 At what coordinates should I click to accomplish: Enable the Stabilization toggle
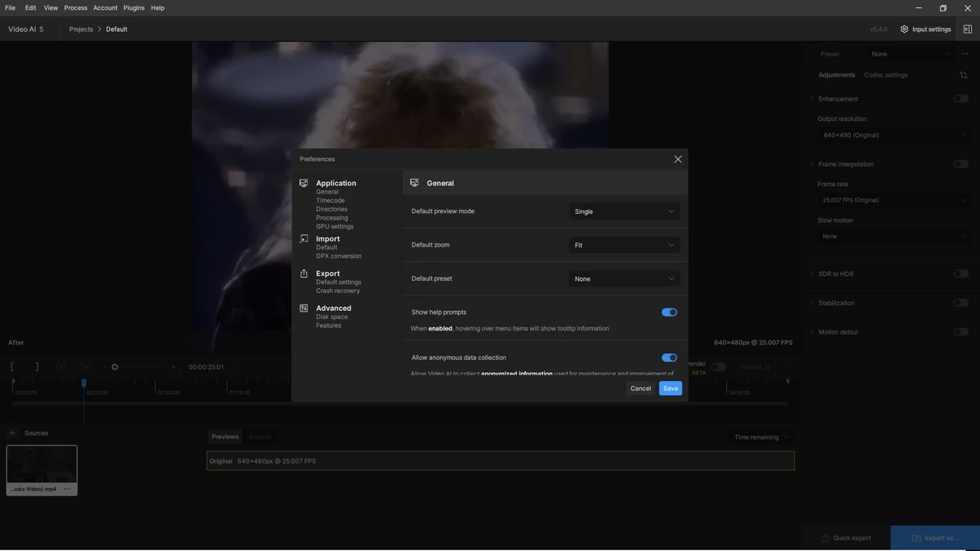[961, 303]
